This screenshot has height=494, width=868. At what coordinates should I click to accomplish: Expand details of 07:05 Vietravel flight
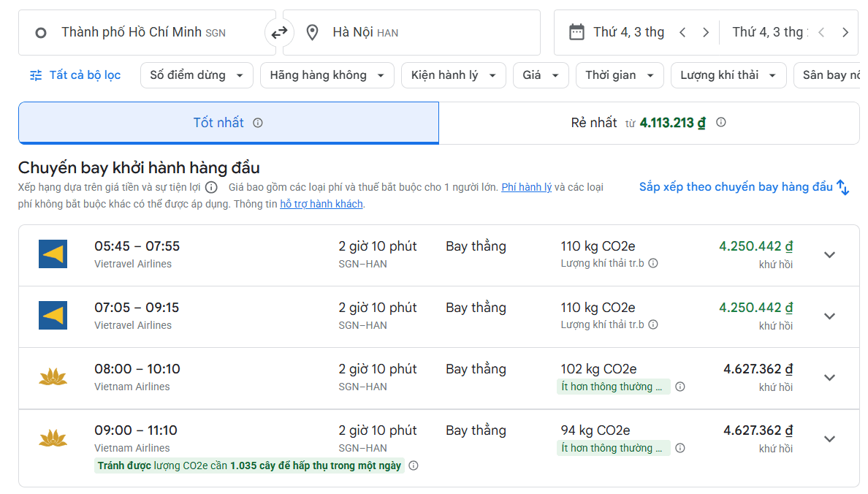click(829, 316)
